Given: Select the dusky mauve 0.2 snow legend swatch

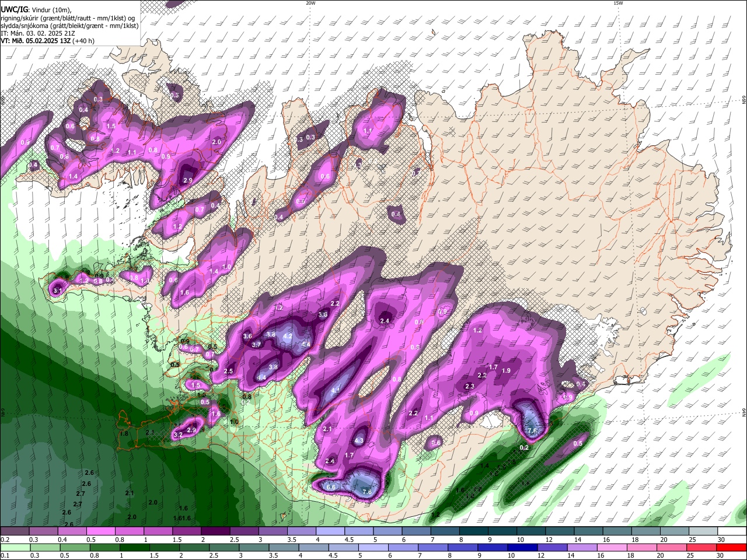Looking at the screenshot, I should pos(15,531).
